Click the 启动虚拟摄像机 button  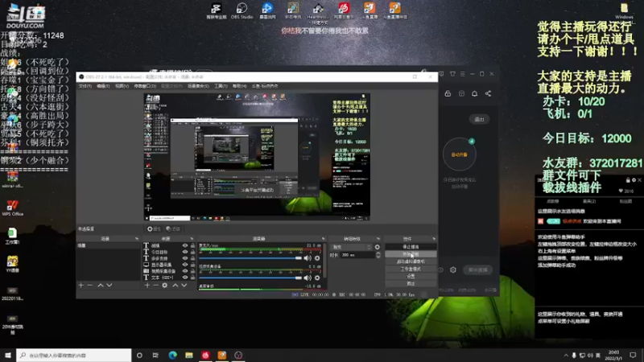coord(411,261)
